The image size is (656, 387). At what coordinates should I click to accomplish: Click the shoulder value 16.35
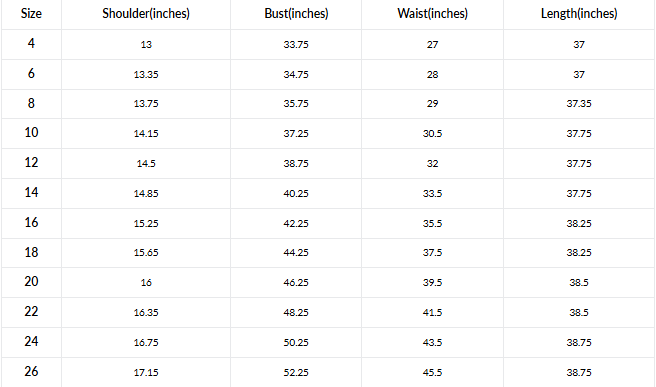[x=146, y=313]
